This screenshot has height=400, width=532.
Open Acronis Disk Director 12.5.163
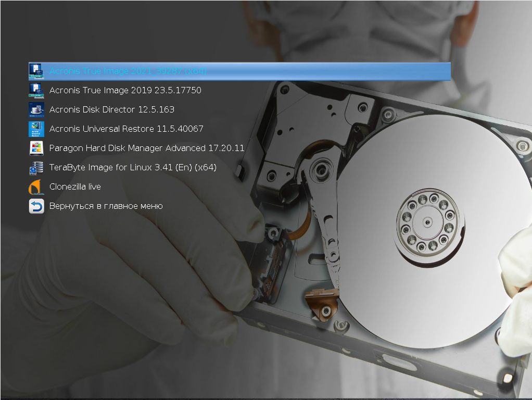pos(111,110)
